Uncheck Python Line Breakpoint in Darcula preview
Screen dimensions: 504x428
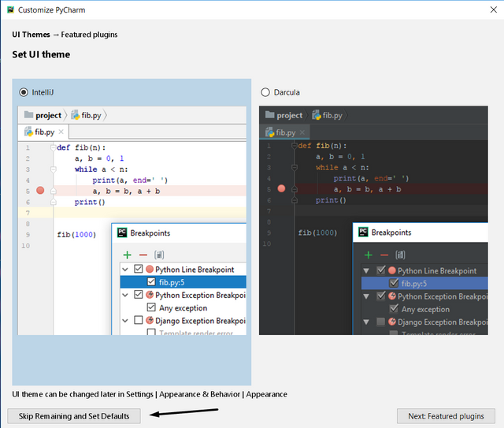(x=381, y=270)
